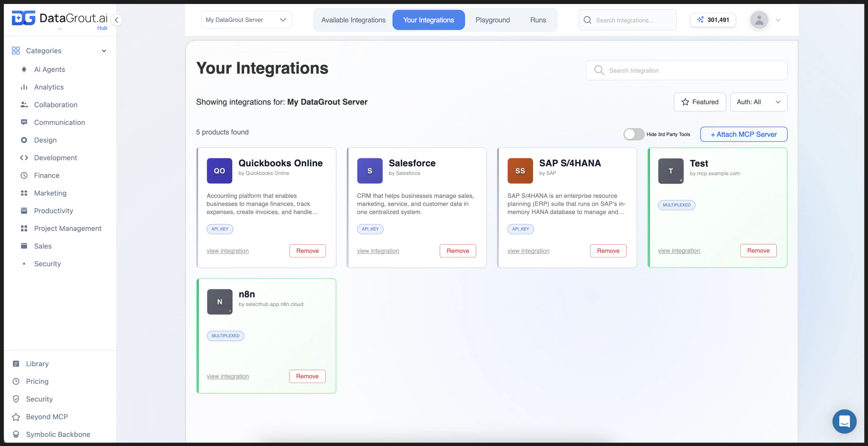
Task: Open the Available Integrations tab
Action: click(x=353, y=20)
